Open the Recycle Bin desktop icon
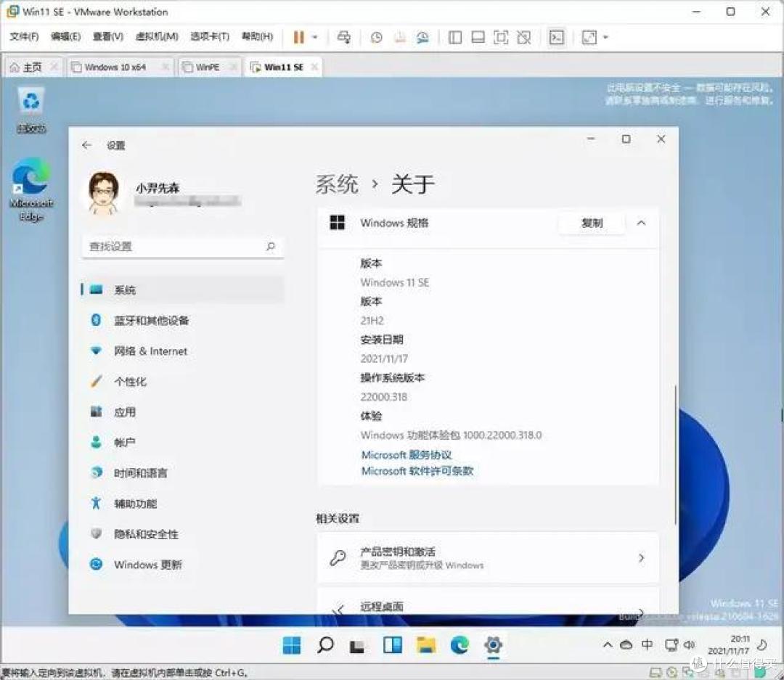 tap(31, 110)
